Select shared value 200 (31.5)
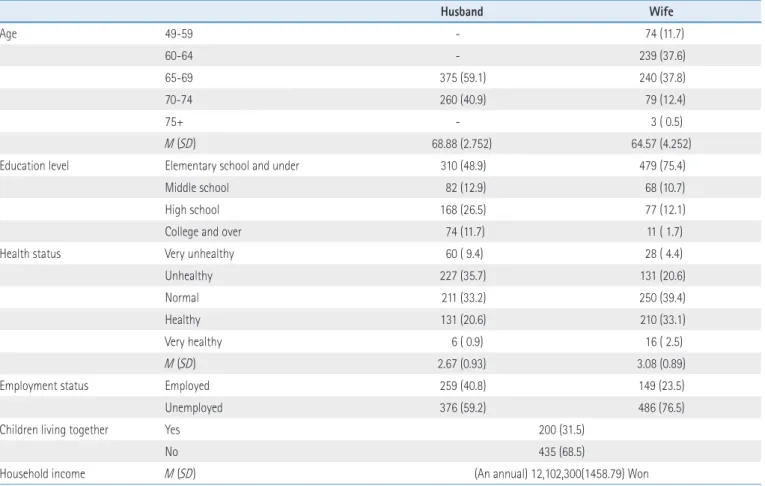Viewport: 765px width, 486px height. coord(562,429)
